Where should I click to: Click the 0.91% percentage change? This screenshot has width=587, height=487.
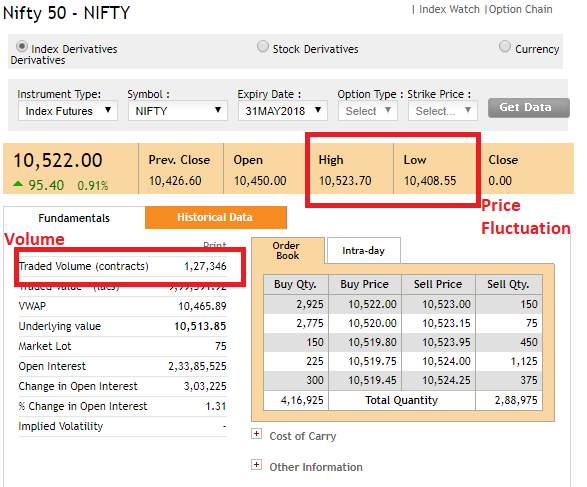coord(93,185)
